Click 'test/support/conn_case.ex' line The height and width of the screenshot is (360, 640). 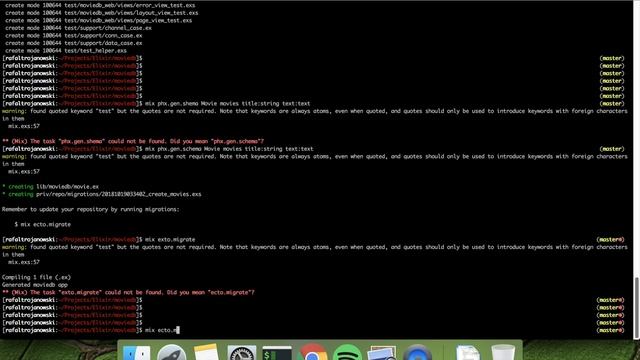[73, 36]
